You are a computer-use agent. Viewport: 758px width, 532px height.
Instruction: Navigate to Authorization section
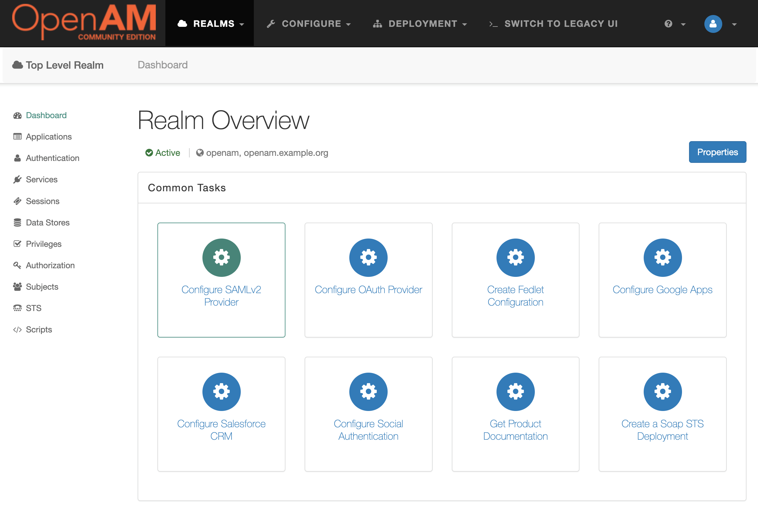click(x=50, y=265)
